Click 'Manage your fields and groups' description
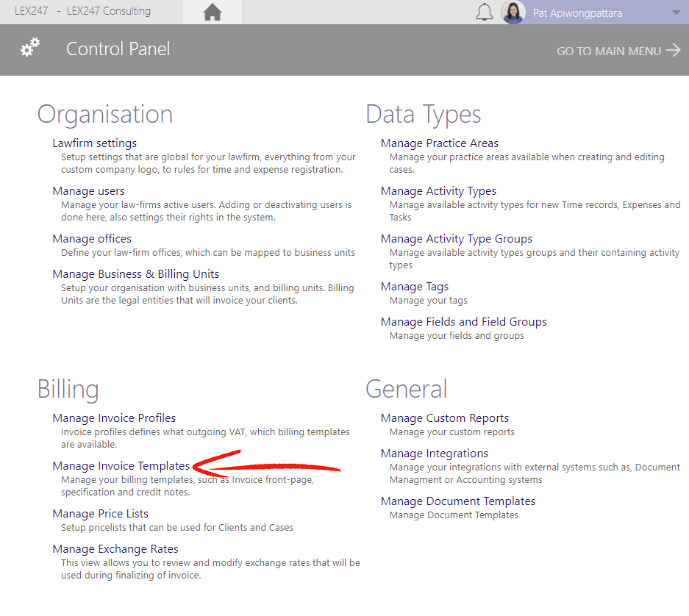689x616 pixels. pyautogui.click(x=457, y=336)
